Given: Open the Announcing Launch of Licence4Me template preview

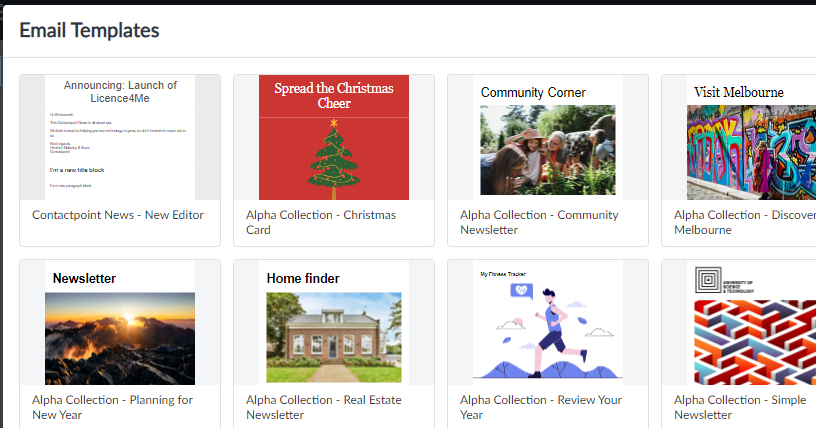Looking at the screenshot, I should coord(120,137).
